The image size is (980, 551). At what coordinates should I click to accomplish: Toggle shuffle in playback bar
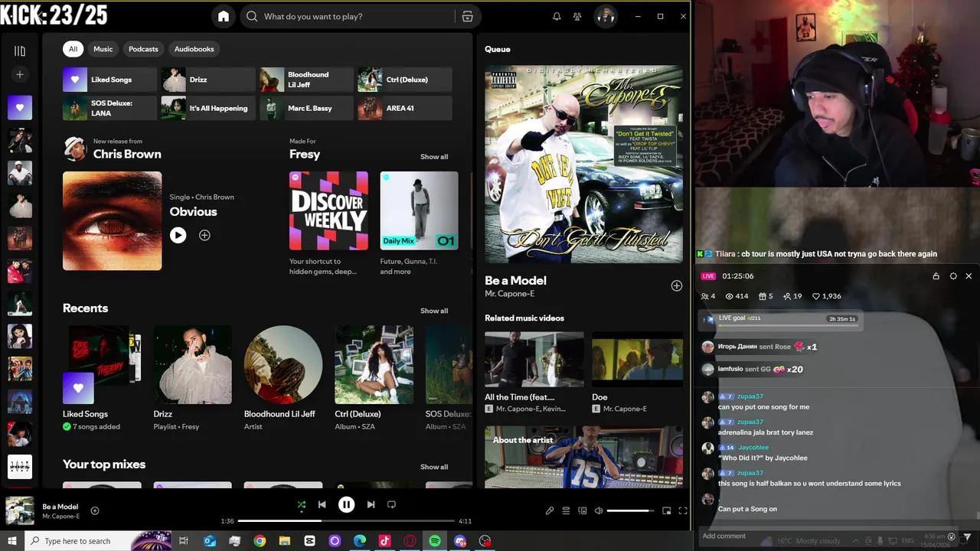(x=301, y=504)
